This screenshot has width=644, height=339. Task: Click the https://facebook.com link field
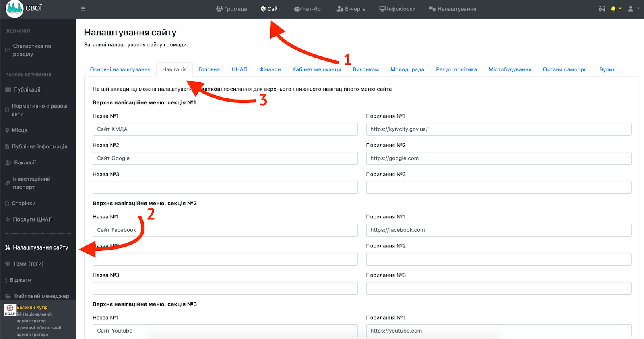(x=498, y=230)
